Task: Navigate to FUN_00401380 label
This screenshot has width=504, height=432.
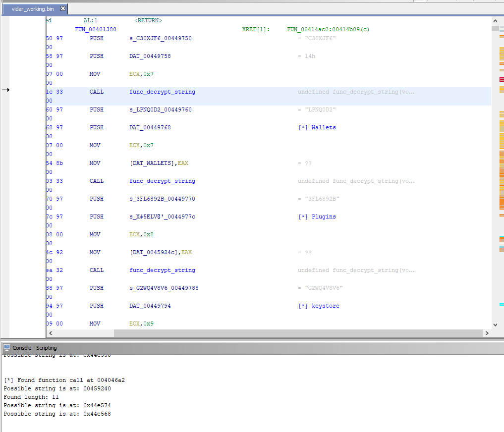Action: click(96, 29)
